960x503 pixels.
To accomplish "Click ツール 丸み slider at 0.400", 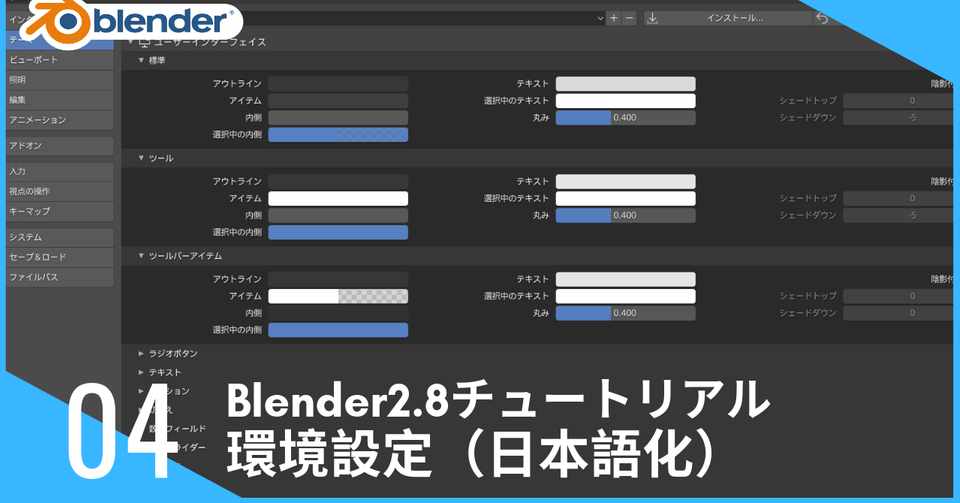I will click(625, 215).
